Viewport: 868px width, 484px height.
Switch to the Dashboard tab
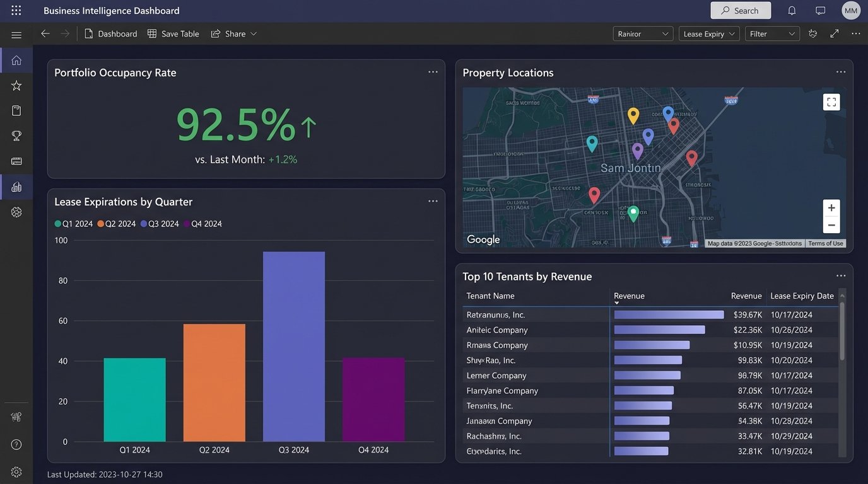(x=111, y=33)
